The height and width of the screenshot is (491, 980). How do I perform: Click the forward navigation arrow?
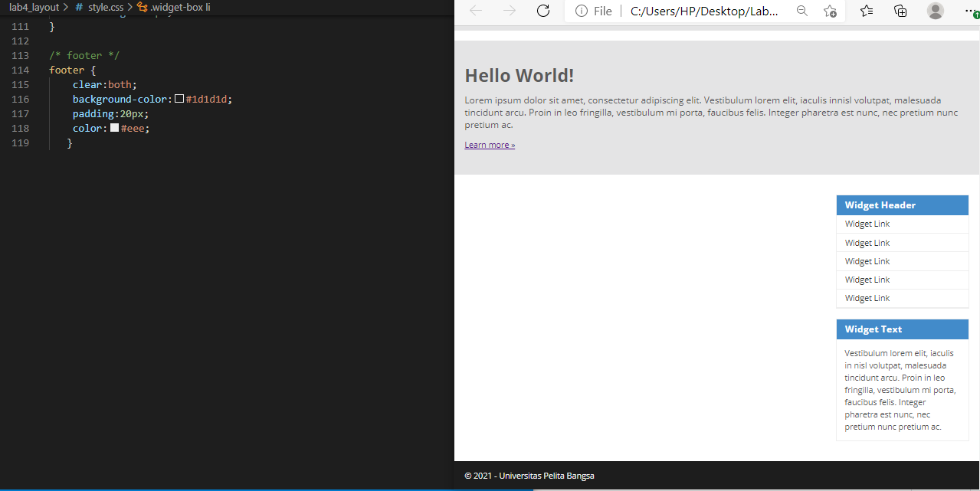[509, 11]
